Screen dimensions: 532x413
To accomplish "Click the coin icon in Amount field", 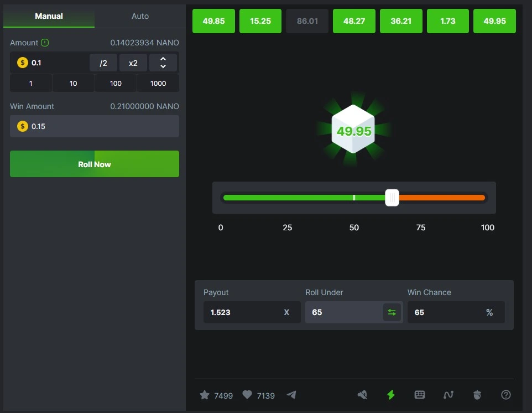I will pyautogui.click(x=22, y=63).
